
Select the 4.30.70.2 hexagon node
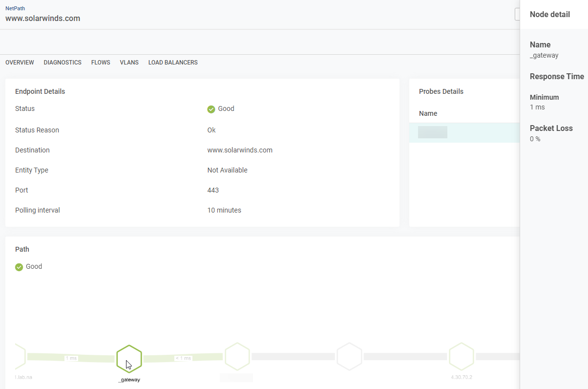pyautogui.click(x=462, y=357)
